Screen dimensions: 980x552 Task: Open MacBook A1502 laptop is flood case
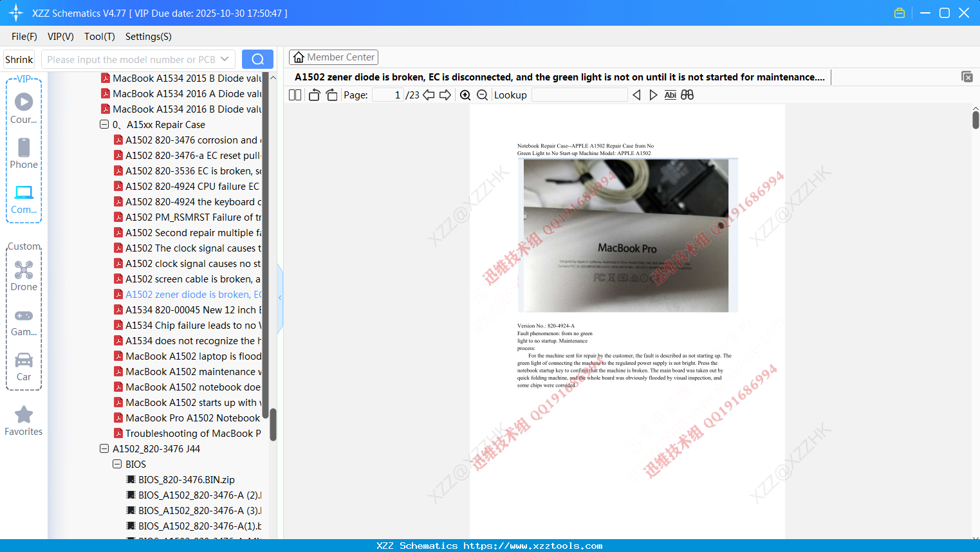coord(187,356)
